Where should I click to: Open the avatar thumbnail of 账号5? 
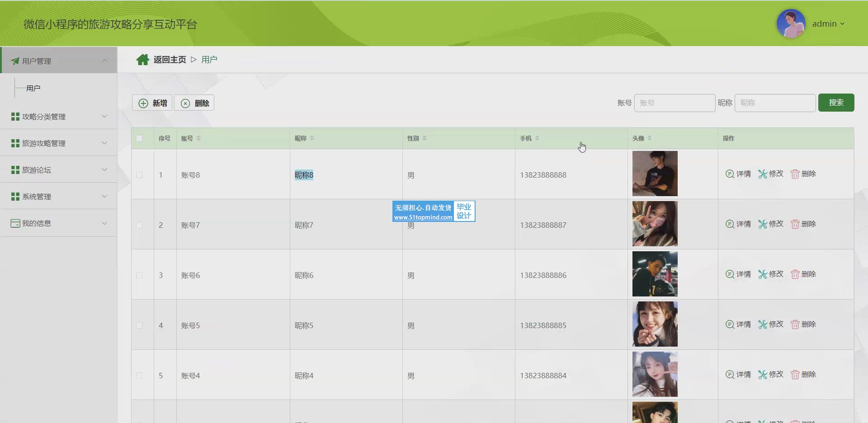coord(655,324)
